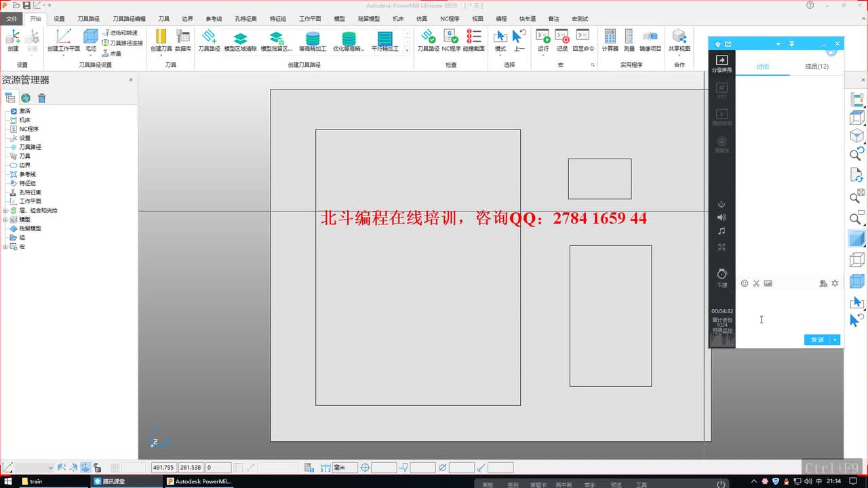
Task: Toggle the microphone in class panel
Action: point(722,203)
